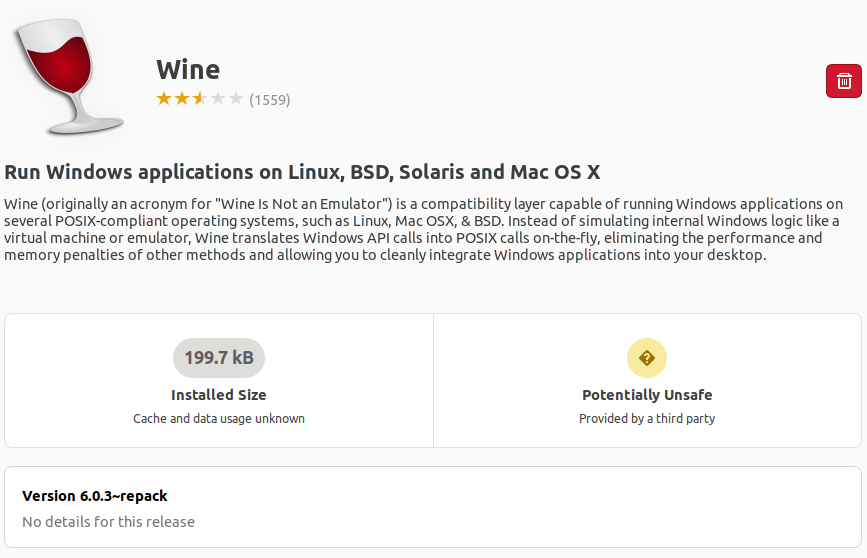The height and width of the screenshot is (558, 867).
Task: Click the red trash uninstall button
Action: coord(843,81)
